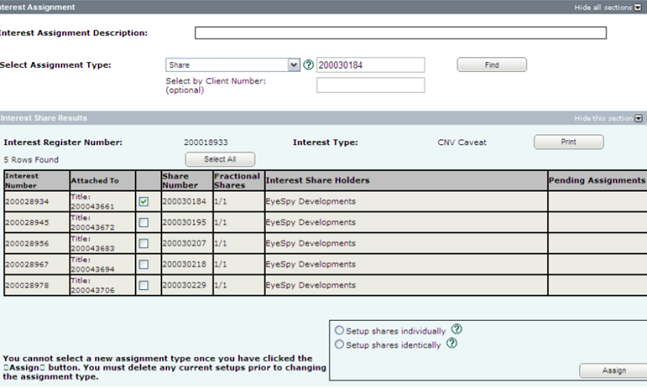Click the Interest Share Holders column header
647x388 pixels.
406,180
